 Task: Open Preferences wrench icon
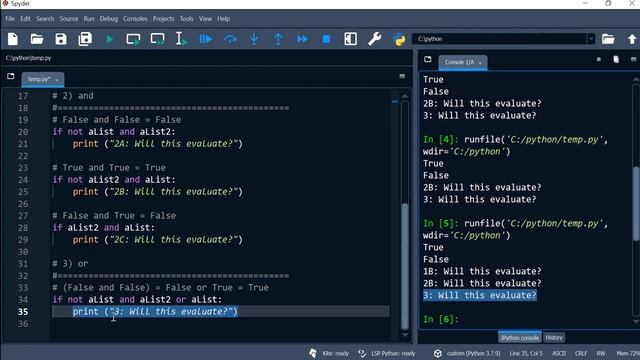374,39
